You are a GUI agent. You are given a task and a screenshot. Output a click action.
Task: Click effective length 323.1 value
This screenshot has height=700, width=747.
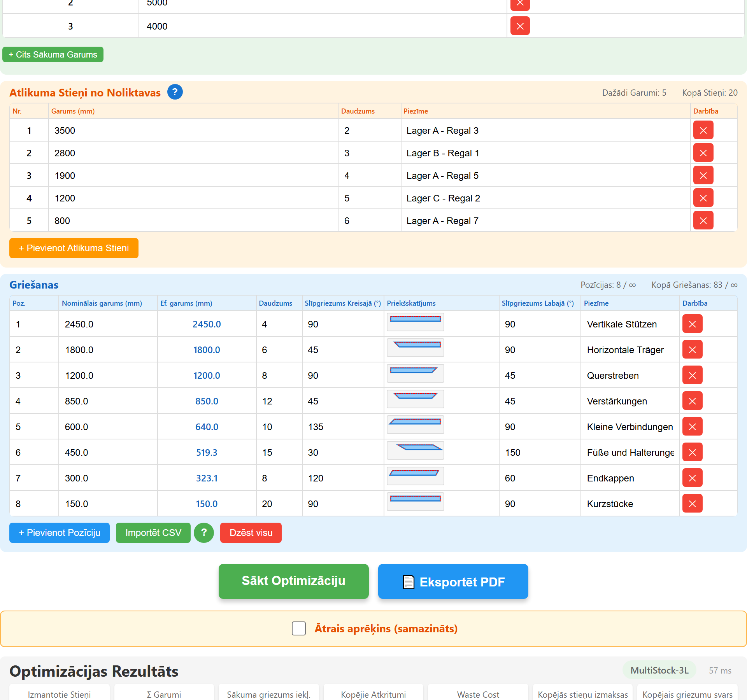(207, 478)
